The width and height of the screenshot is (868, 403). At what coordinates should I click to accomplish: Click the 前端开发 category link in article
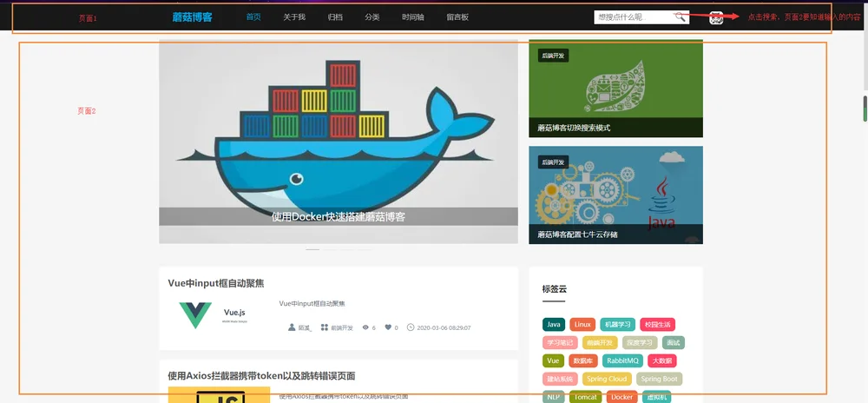342,327
